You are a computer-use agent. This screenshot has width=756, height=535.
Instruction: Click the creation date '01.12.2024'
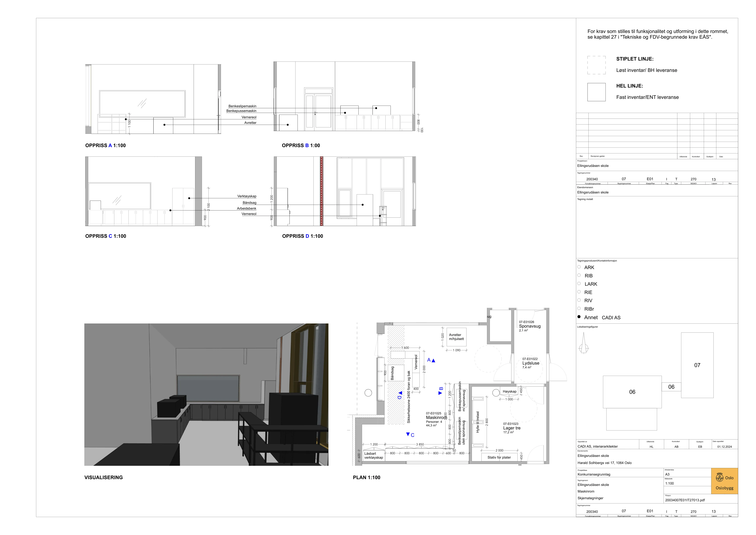point(725,447)
